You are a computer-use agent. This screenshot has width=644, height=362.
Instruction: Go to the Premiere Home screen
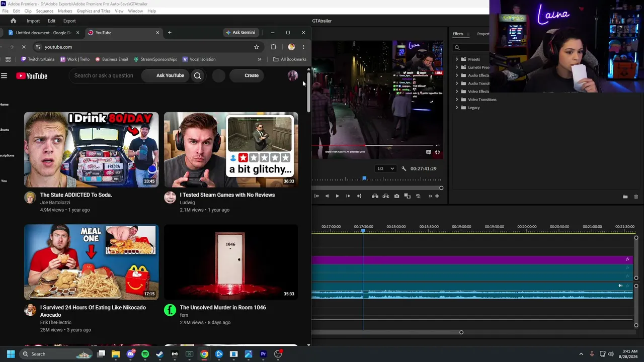14,21
